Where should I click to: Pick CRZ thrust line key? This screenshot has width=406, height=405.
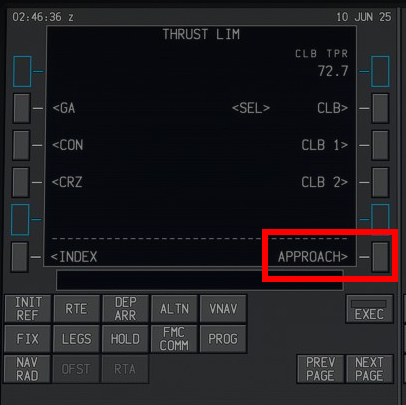click(21, 182)
